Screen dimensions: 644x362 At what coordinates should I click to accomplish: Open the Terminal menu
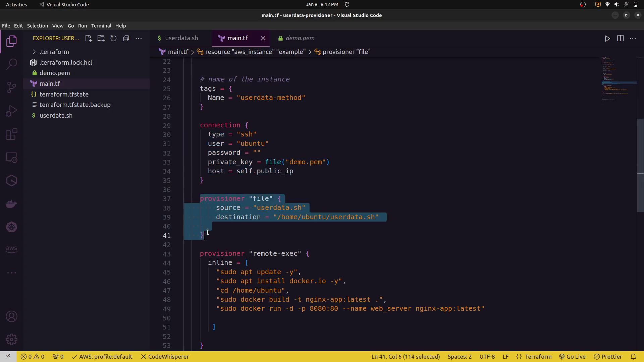(x=101, y=26)
